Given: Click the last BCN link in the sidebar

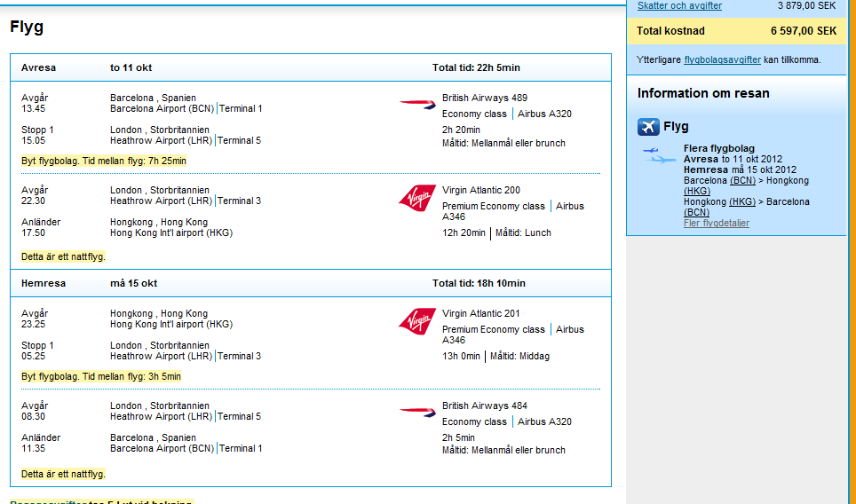Looking at the screenshot, I should tap(696, 212).
